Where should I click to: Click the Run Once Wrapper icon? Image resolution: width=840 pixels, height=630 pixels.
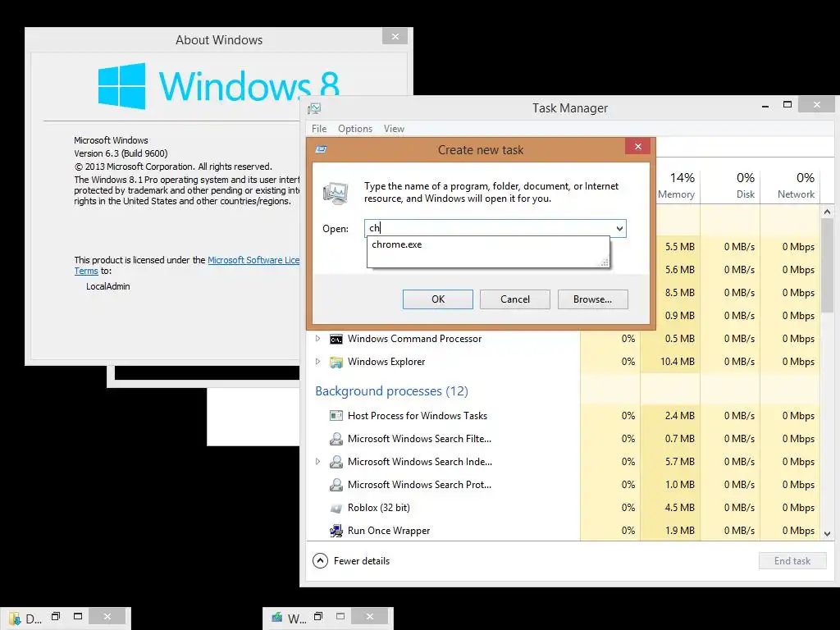[336, 531]
